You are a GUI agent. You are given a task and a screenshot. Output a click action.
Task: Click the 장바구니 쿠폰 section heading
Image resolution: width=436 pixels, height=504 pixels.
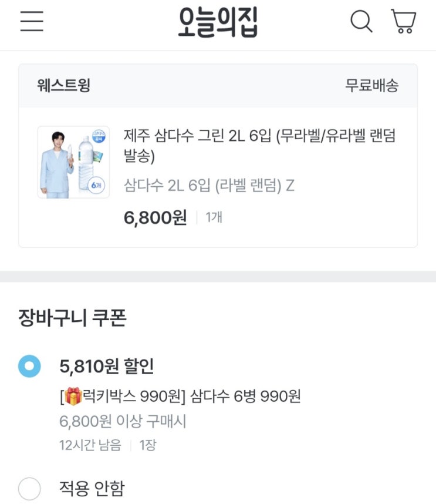tap(73, 318)
